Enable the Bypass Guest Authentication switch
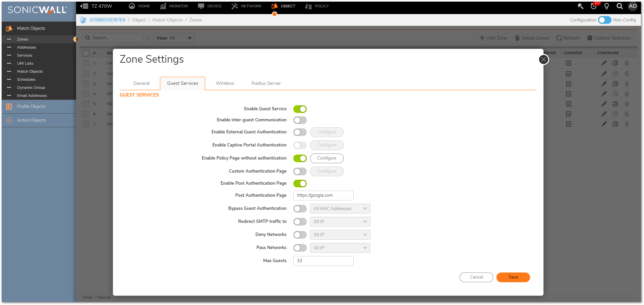This screenshot has height=305, width=644. click(x=300, y=208)
